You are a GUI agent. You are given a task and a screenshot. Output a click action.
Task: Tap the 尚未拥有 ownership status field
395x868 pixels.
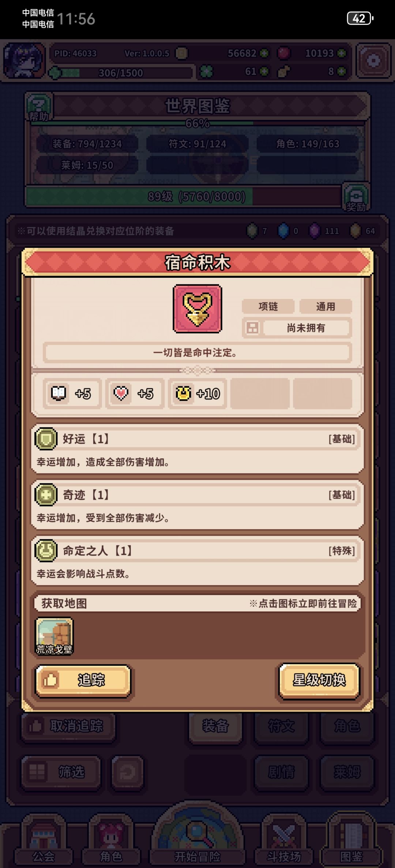(306, 328)
